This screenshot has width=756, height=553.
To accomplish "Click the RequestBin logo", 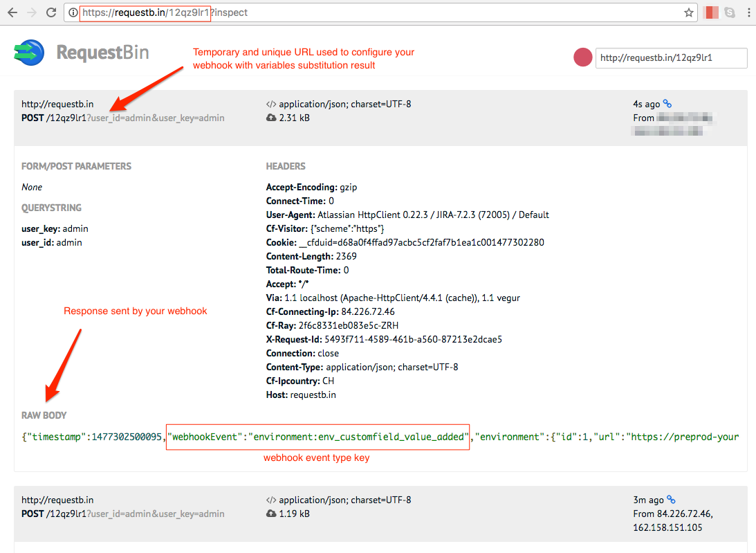I will tap(82, 53).
